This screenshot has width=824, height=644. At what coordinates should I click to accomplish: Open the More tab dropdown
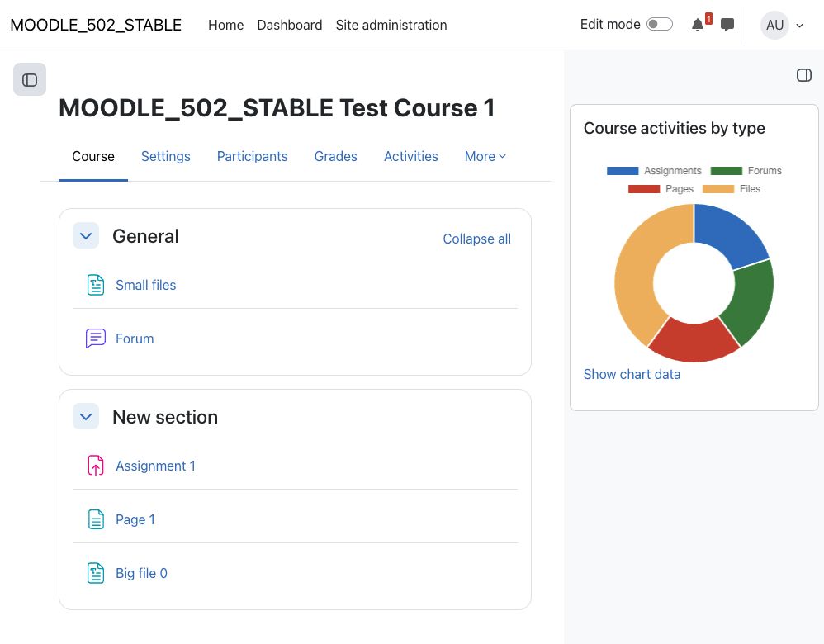click(485, 156)
